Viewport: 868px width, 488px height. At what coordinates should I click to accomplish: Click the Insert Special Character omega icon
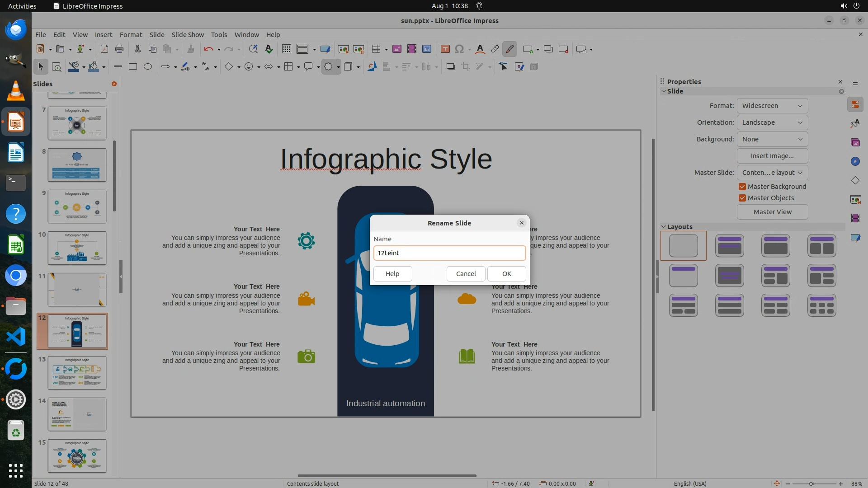459,49
